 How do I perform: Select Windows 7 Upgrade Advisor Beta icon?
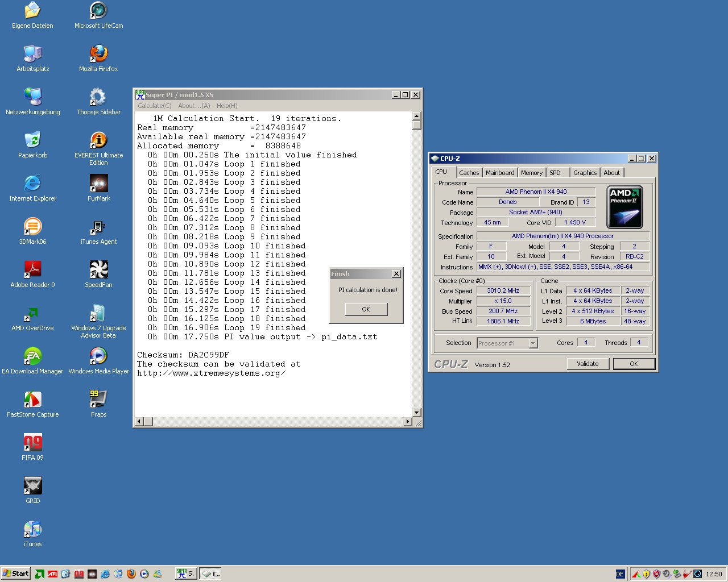click(x=98, y=321)
